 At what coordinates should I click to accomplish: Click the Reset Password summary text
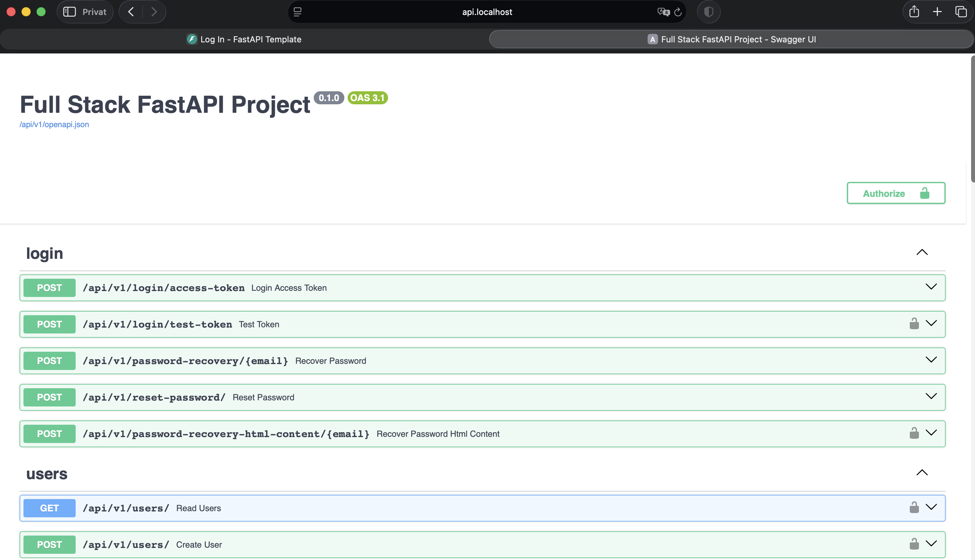(x=263, y=397)
